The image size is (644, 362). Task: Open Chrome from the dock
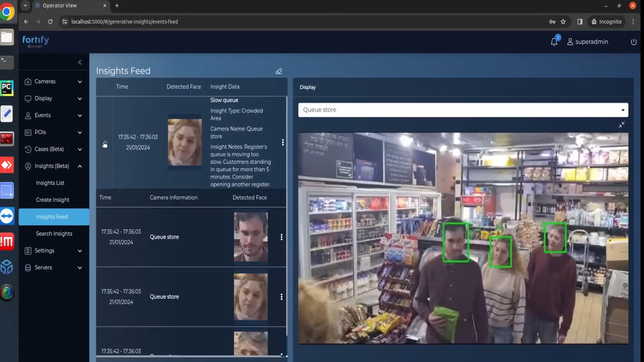click(7, 12)
